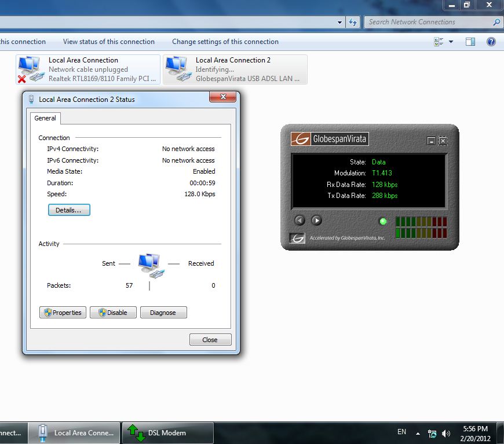Click the change view icon
Image resolution: width=504 pixels, height=444 pixels.
point(439,42)
